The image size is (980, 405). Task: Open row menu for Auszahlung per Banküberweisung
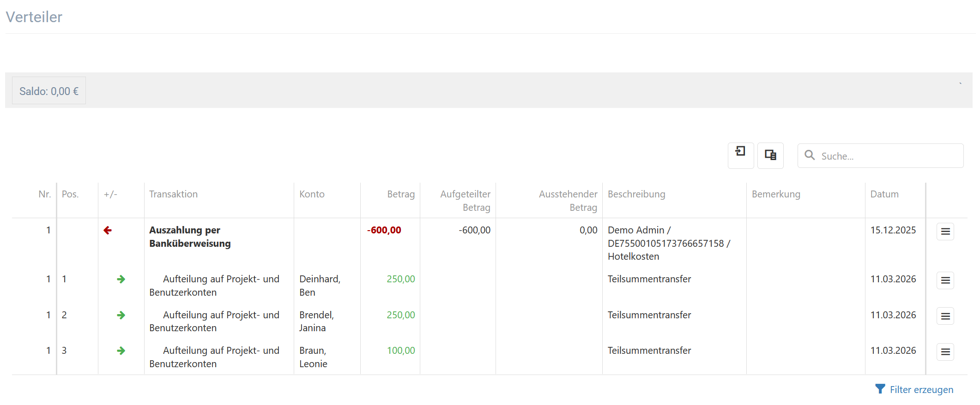point(945,232)
